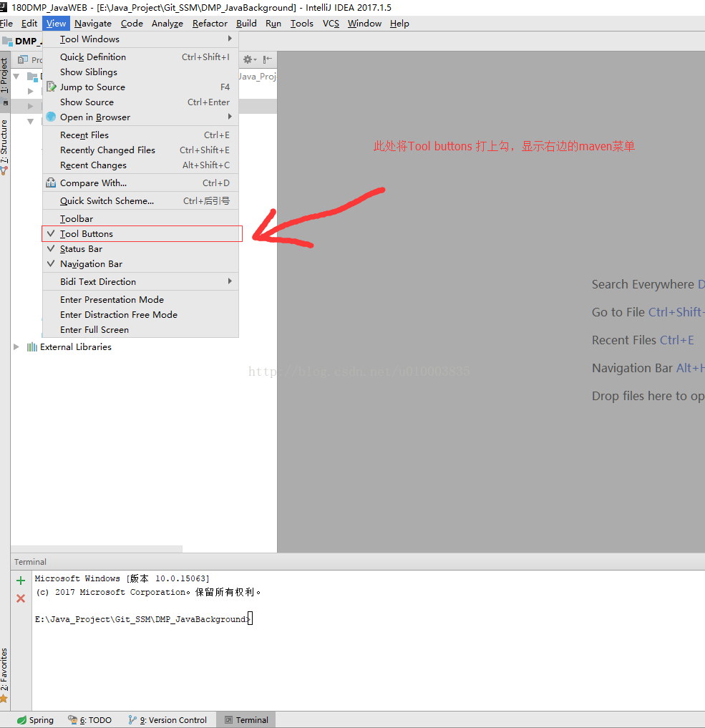Select Show Siblings in the View menu
Image resolution: width=705 pixels, height=728 pixels.
tap(140, 72)
